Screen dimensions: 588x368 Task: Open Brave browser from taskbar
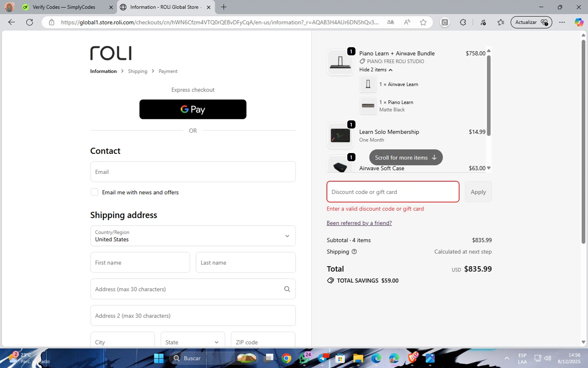[413, 357]
